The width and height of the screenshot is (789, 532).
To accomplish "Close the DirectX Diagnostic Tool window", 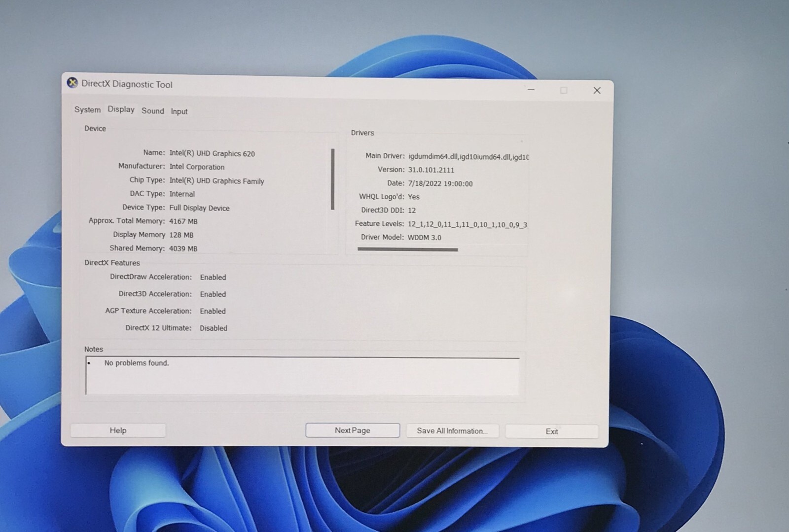I will point(597,90).
